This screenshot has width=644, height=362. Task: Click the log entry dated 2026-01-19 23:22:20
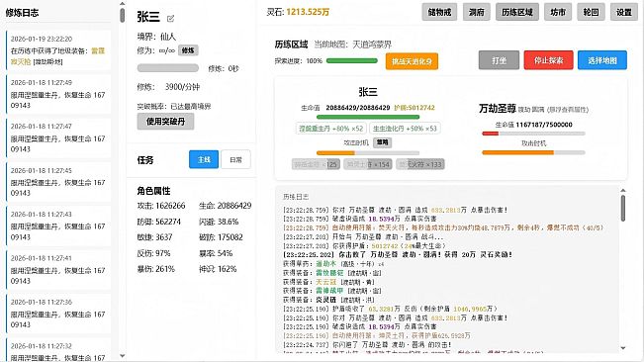point(58,50)
